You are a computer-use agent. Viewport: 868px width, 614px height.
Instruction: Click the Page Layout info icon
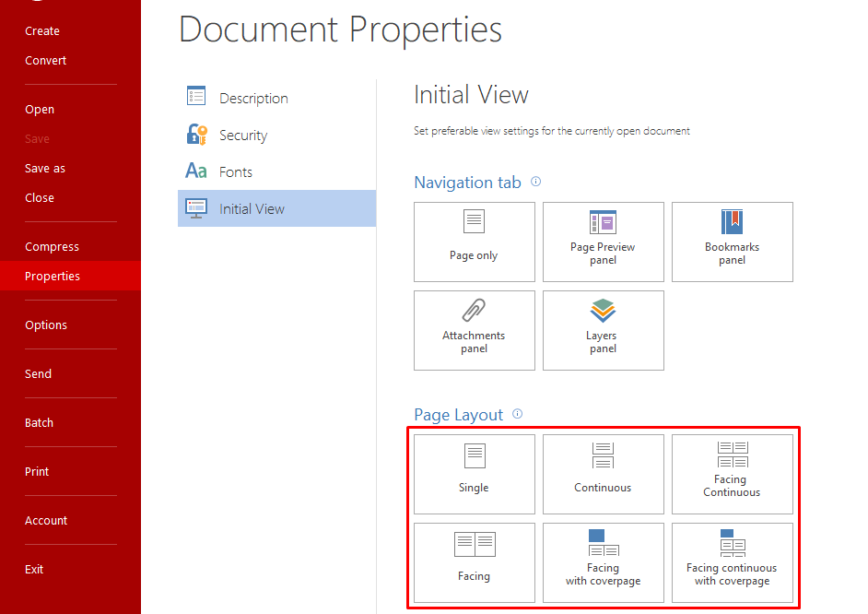click(518, 415)
